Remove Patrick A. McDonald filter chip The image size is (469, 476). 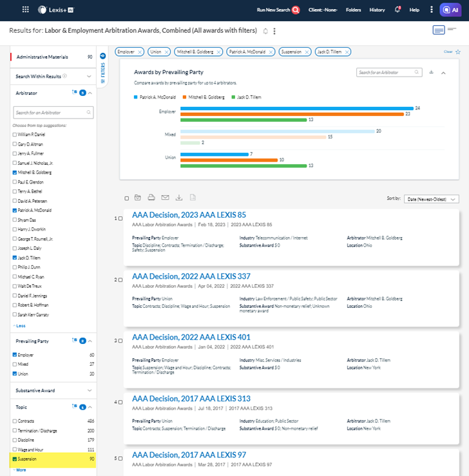(271, 52)
